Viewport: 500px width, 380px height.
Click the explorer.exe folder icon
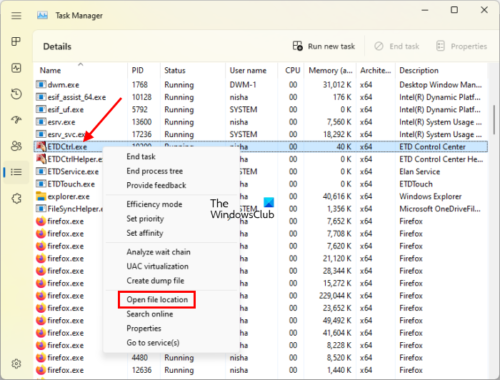pos(41,196)
